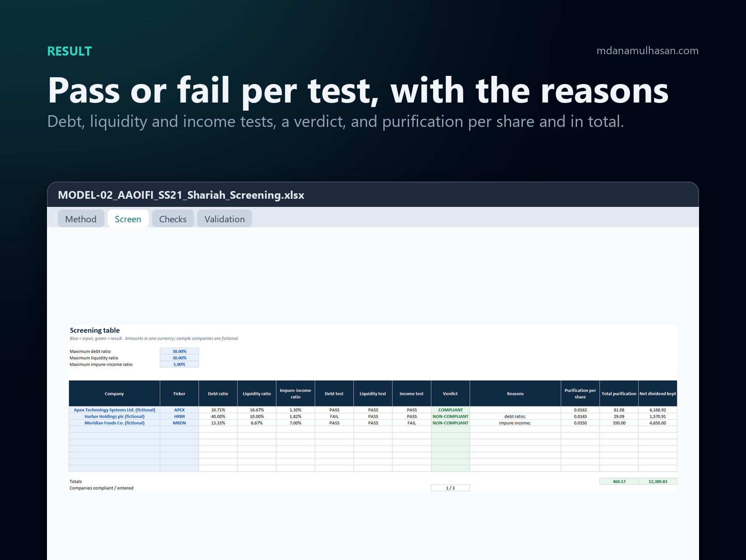Click the Debt test column header
The image size is (746, 560).
pos(334,393)
